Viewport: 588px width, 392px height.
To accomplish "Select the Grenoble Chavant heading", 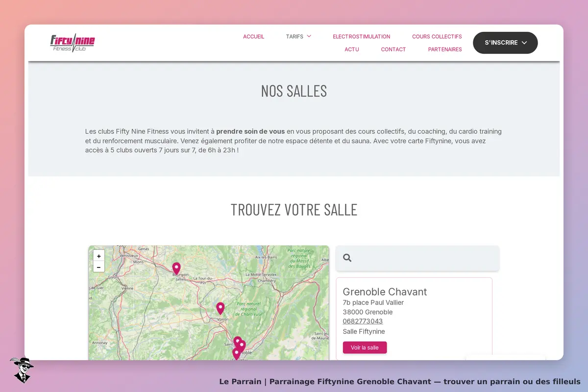I will 385,292.
